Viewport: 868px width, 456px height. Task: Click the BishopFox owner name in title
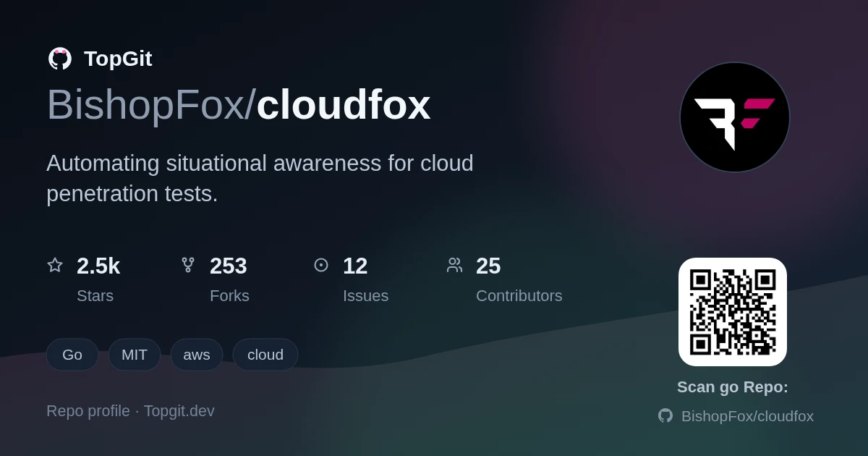(x=146, y=104)
